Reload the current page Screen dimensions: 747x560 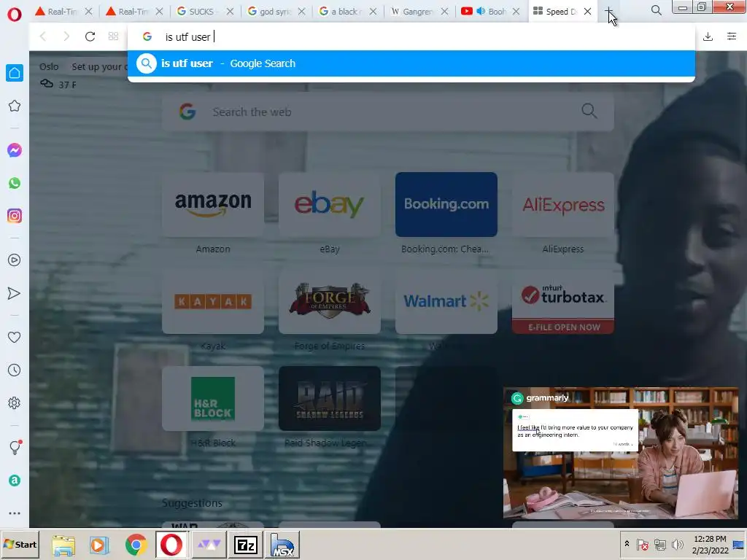pyautogui.click(x=90, y=36)
